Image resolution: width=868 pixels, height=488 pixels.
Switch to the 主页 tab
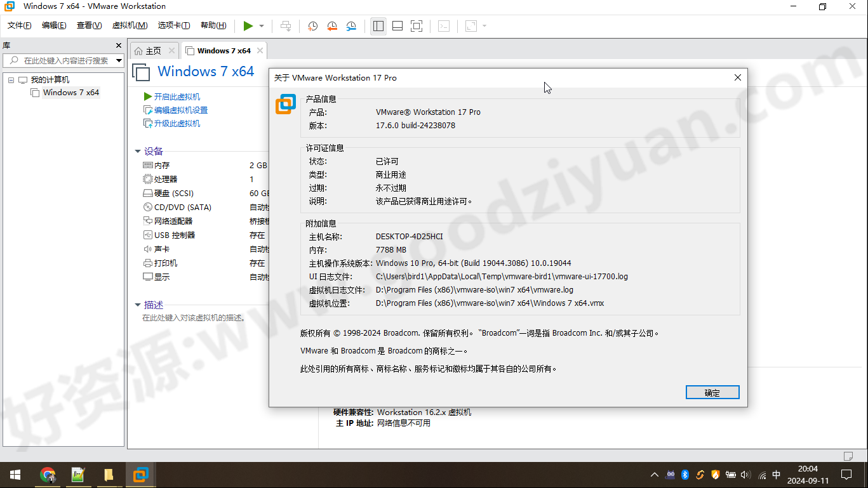pyautogui.click(x=154, y=49)
